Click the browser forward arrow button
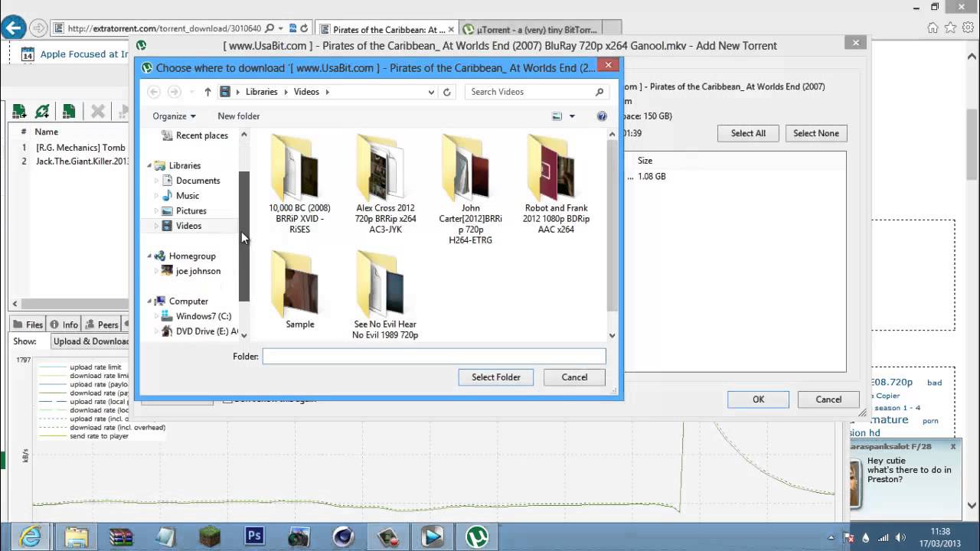This screenshot has width=980, height=551. (38, 28)
